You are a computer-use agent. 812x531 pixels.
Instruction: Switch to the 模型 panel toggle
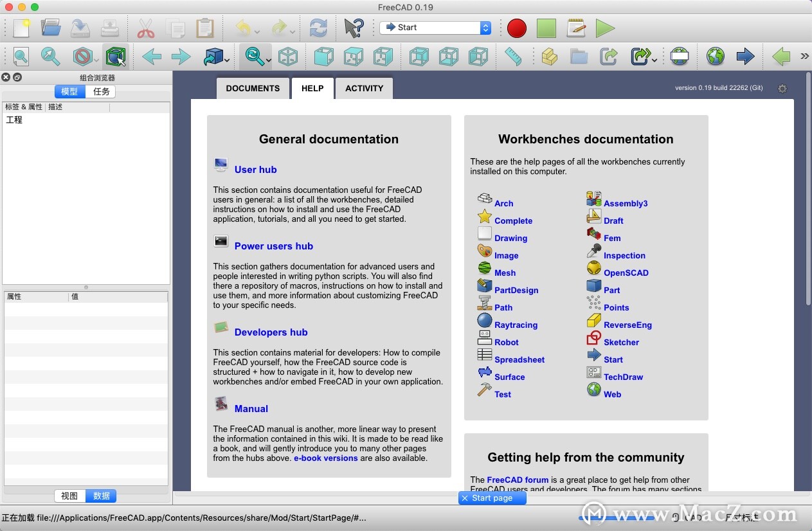(69, 91)
